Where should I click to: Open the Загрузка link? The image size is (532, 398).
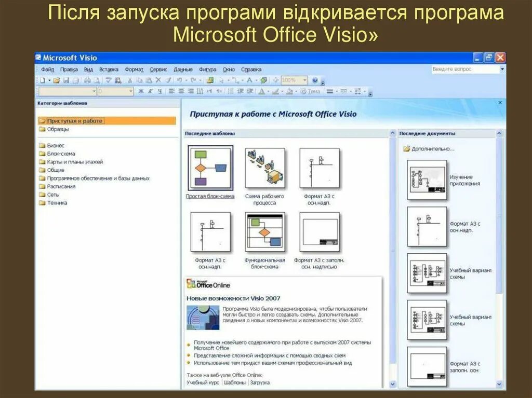[x=260, y=382]
